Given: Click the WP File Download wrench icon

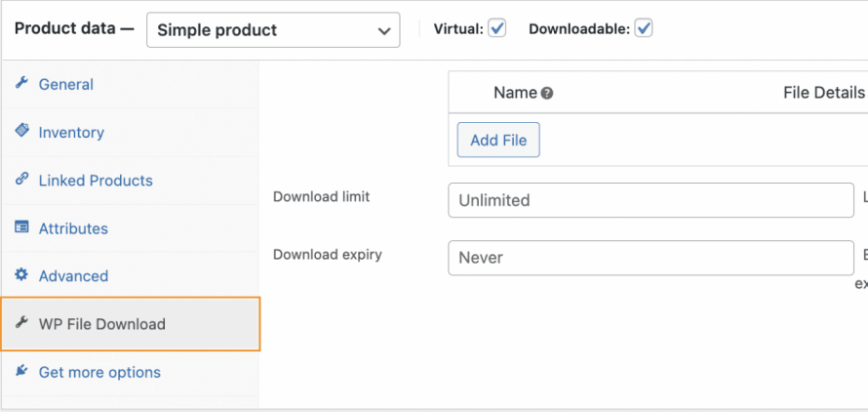Looking at the screenshot, I should point(21,323).
